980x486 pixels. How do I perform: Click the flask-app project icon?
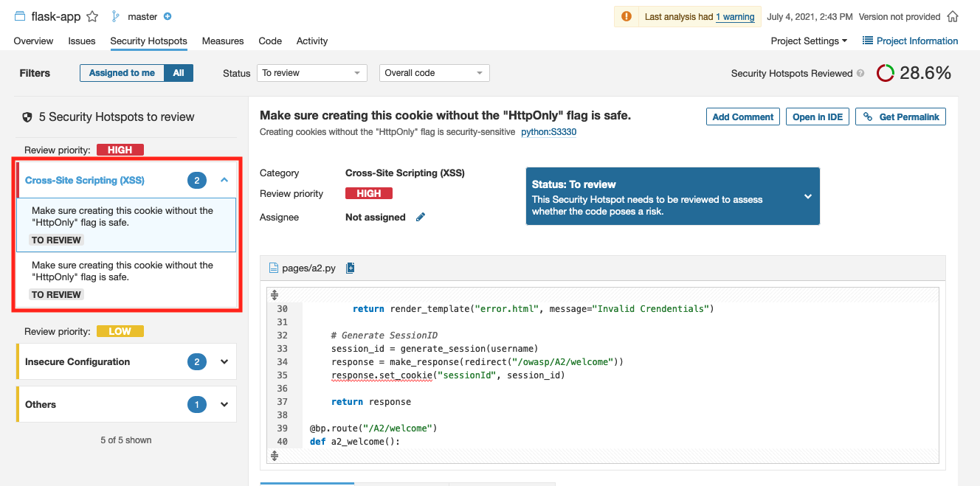(x=20, y=16)
